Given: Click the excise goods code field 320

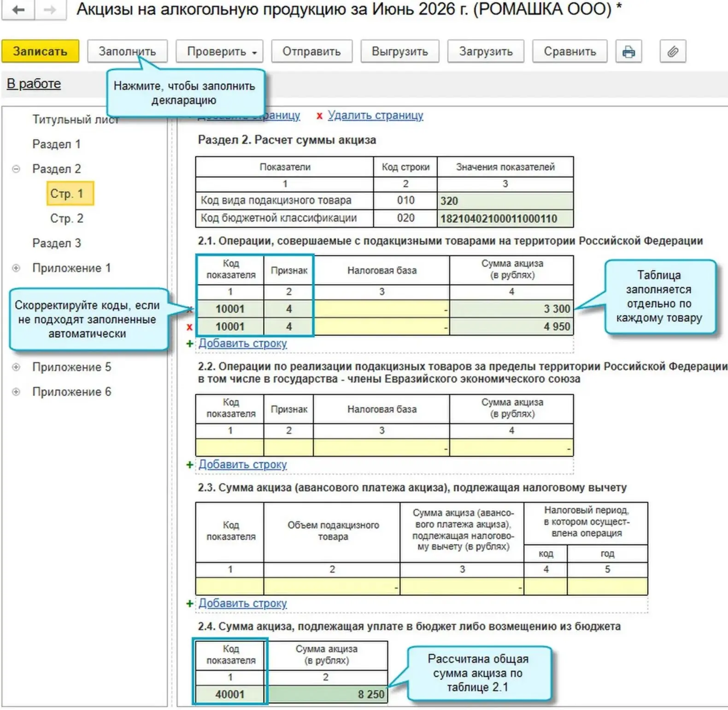Looking at the screenshot, I should [x=505, y=201].
